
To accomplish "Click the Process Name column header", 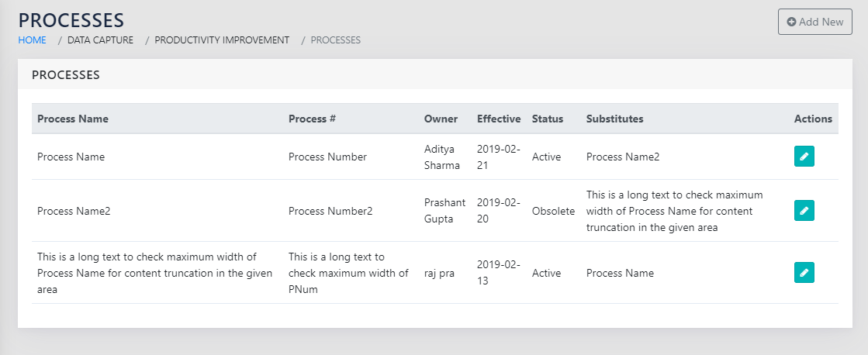I will [x=73, y=119].
